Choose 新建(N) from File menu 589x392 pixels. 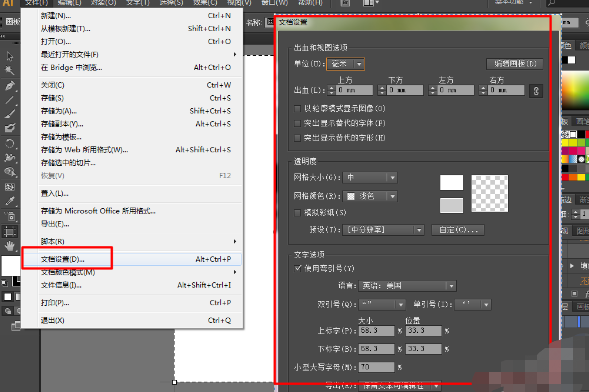(140, 16)
